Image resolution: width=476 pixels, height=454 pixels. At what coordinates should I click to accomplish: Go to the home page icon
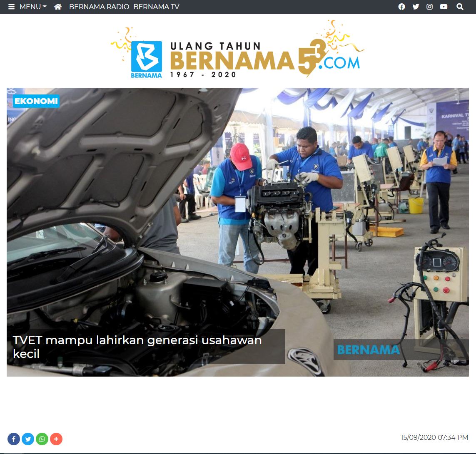tap(58, 7)
